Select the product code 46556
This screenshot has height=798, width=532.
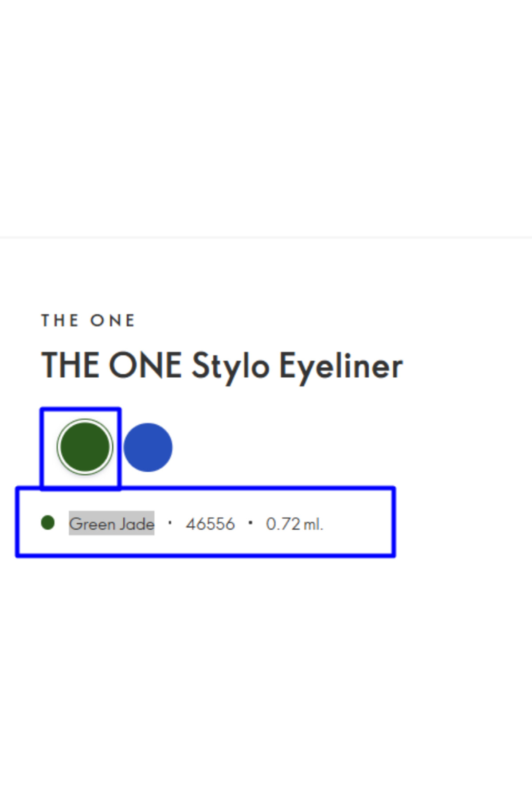click(x=211, y=524)
